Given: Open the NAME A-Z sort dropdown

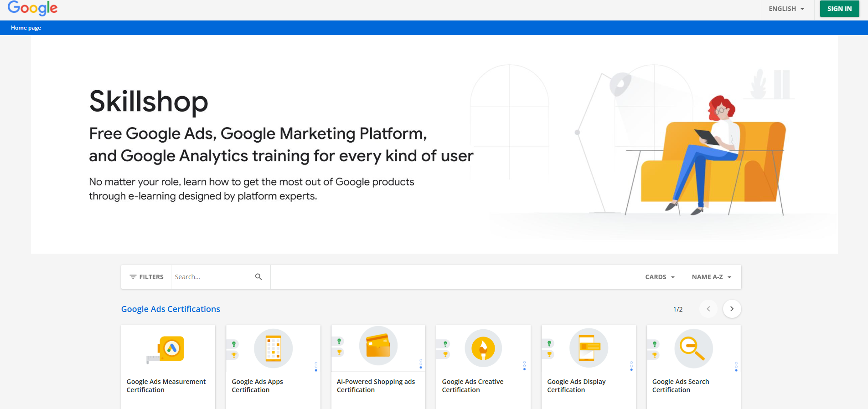Looking at the screenshot, I should pyautogui.click(x=712, y=277).
